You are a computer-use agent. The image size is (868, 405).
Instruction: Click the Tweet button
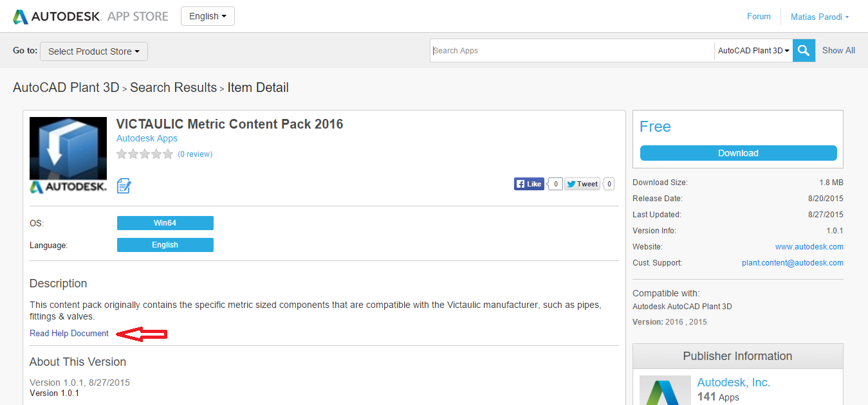coord(582,184)
